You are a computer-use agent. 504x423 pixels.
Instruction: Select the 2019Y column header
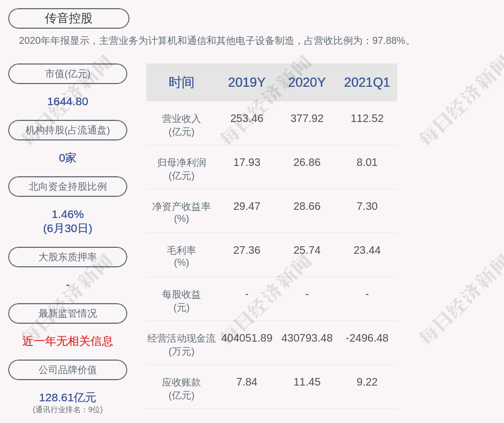tap(247, 82)
